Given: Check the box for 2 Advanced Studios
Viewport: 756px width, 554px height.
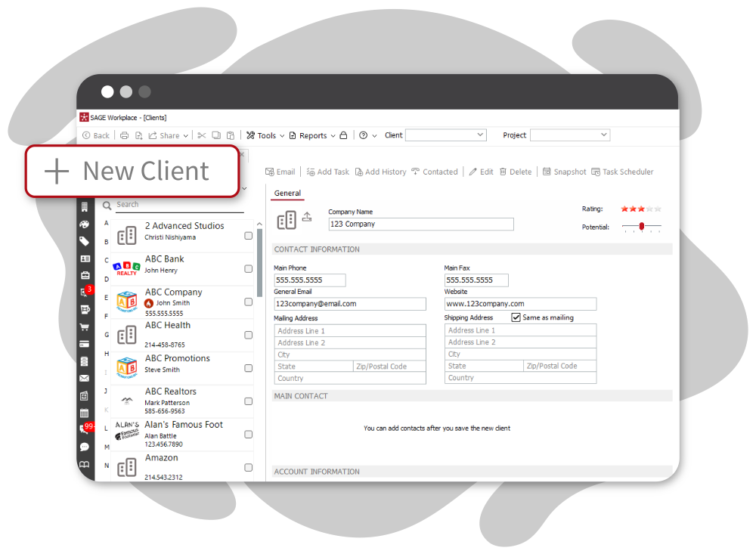Looking at the screenshot, I should click(248, 236).
